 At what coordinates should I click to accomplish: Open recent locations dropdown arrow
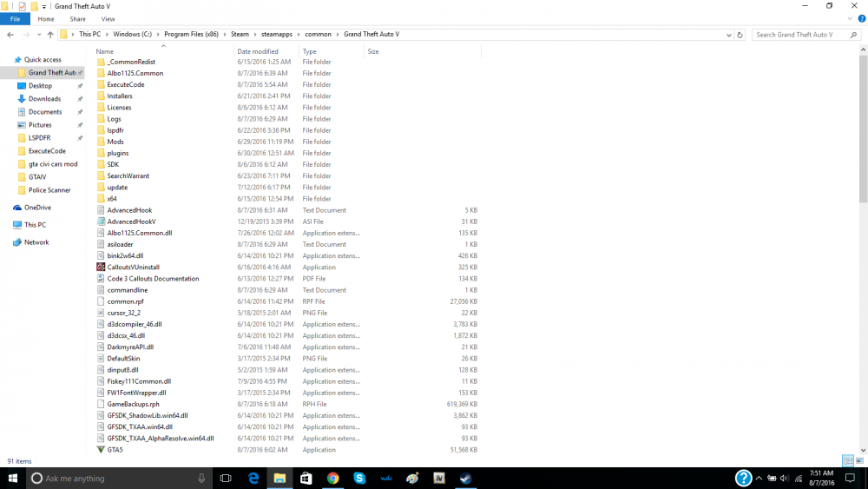pos(39,35)
